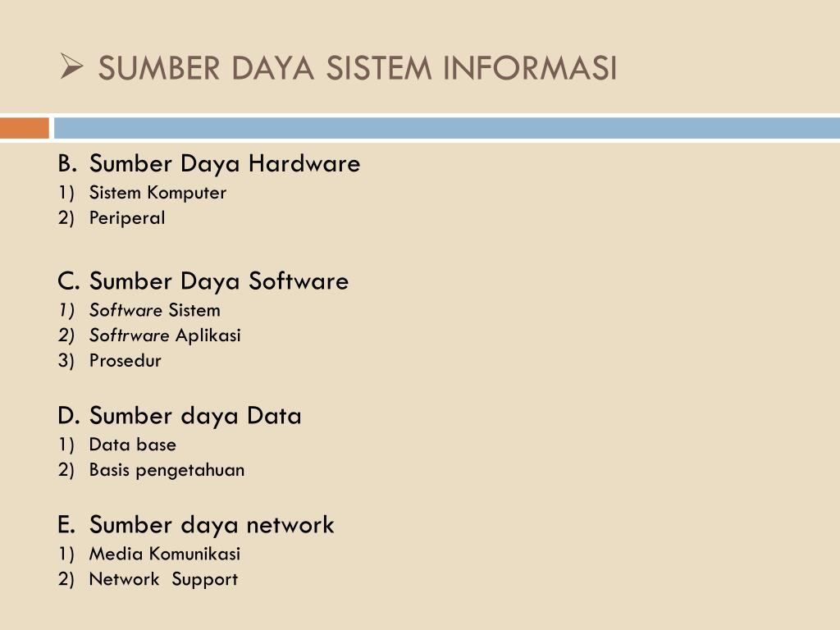Click the Periperal list item
Viewport: 840px width, 630px height.
(127, 218)
